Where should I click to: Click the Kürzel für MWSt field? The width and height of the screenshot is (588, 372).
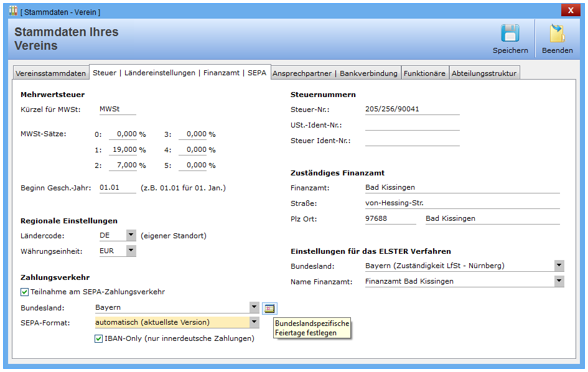117,109
